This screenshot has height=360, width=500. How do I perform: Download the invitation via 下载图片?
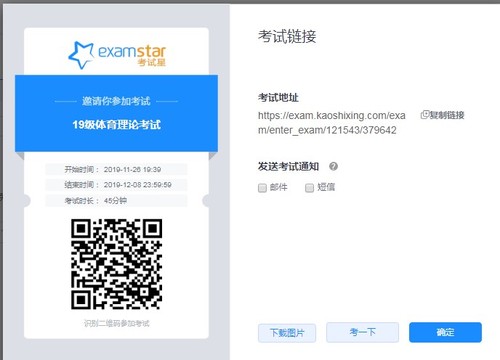(287, 333)
